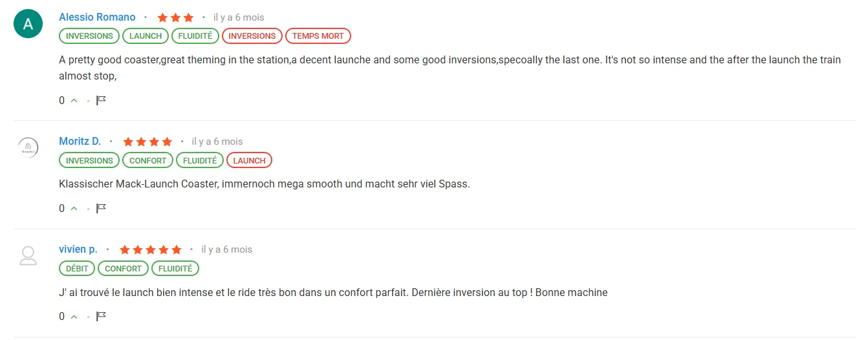Click vivien p.'s five-star rating
Screen dimensions: 868x340
point(151,250)
